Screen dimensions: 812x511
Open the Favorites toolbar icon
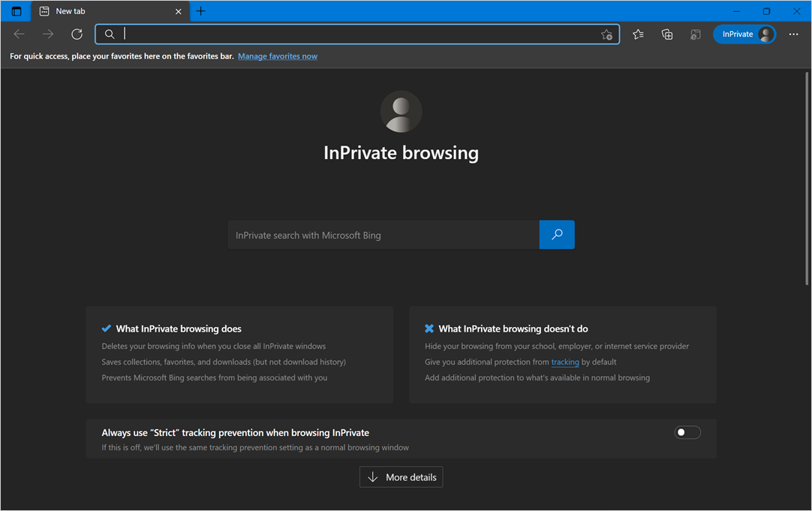click(x=638, y=34)
